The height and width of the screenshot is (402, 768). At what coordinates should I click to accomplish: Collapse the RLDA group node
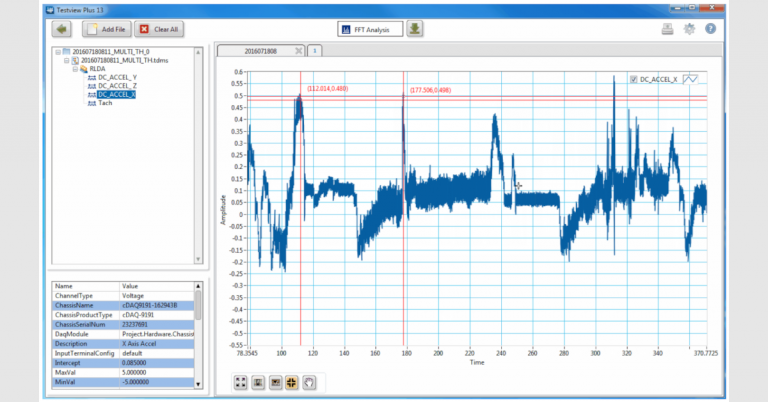[75, 69]
